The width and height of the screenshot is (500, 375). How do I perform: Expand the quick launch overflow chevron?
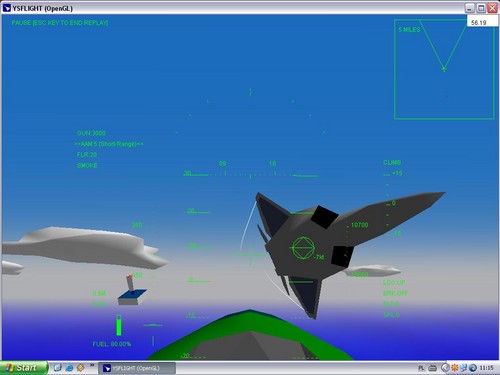[92, 366]
